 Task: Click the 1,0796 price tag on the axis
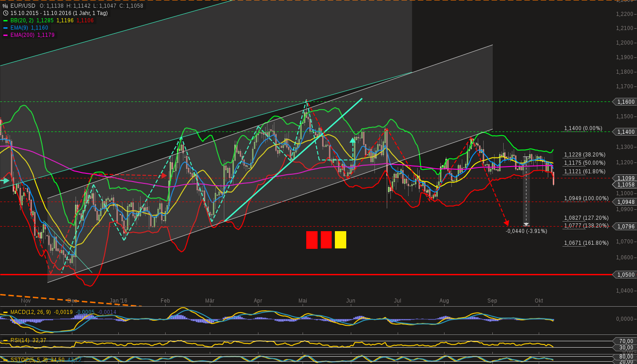pos(625,226)
